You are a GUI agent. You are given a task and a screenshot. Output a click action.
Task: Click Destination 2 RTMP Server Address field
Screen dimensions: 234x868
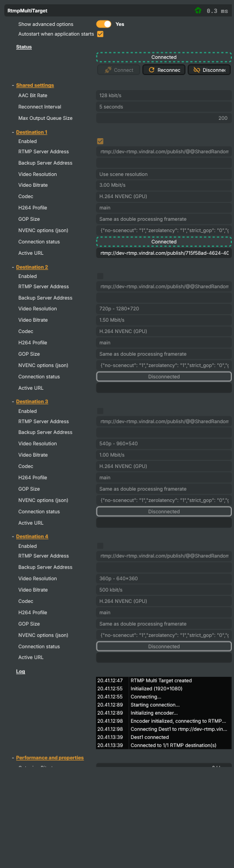(x=164, y=287)
